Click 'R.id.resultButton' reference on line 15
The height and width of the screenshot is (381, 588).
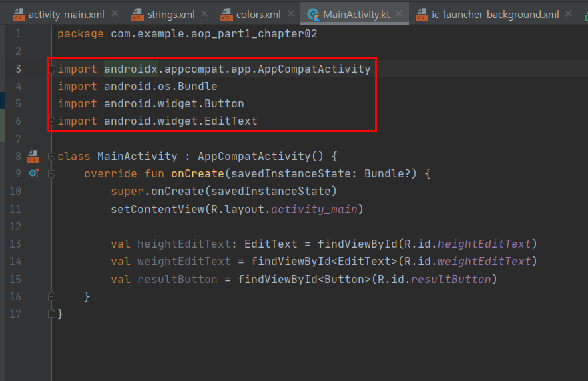pyautogui.click(x=434, y=280)
